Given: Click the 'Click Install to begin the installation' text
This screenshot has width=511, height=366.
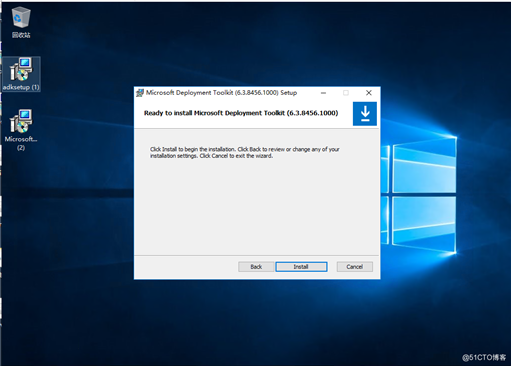Looking at the screenshot, I should (x=245, y=153).
